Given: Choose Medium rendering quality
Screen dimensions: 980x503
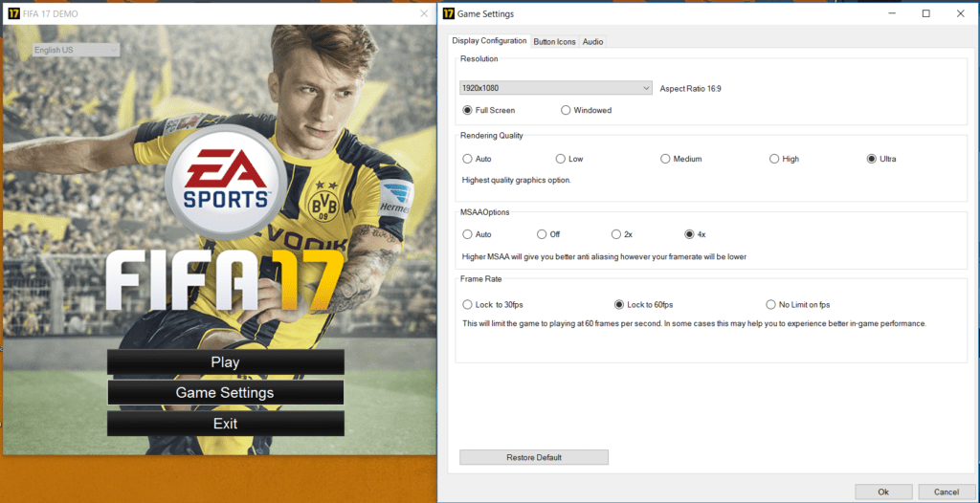Looking at the screenshot, I should point(665,159).
